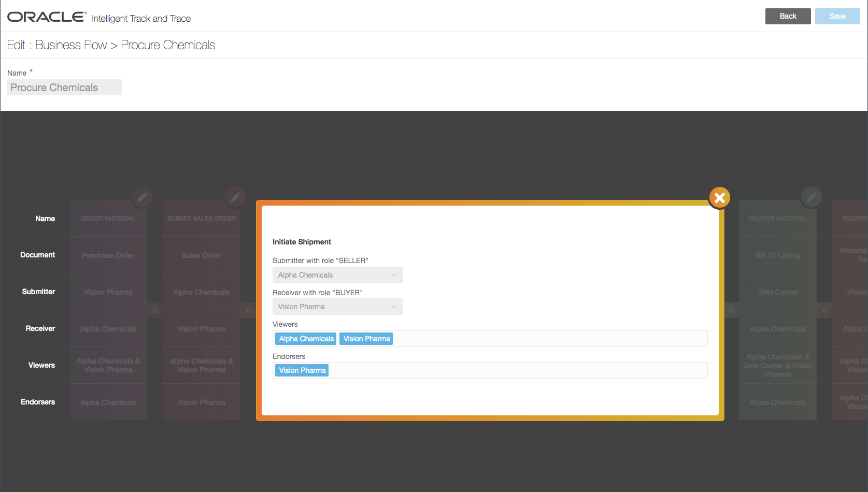Click the empty area of Viewers field
The height and width of the screenshot is (492, 868).
coord(549,339)
